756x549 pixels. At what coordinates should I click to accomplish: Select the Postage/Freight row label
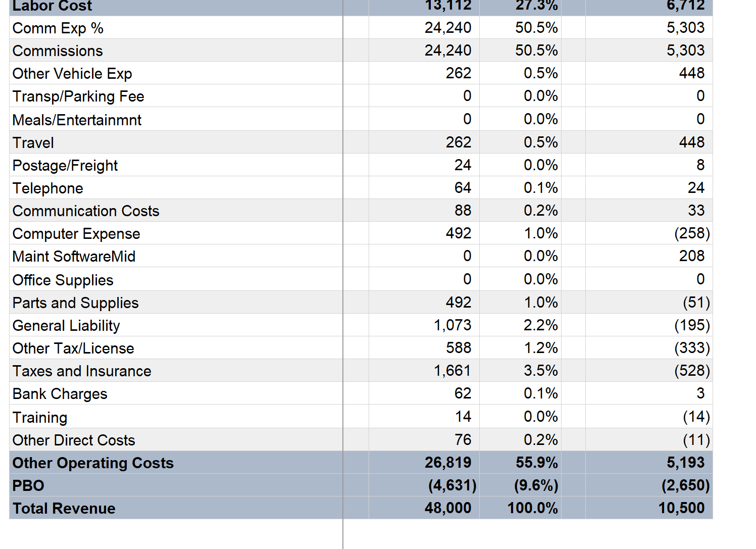click(x=65, y=165)
